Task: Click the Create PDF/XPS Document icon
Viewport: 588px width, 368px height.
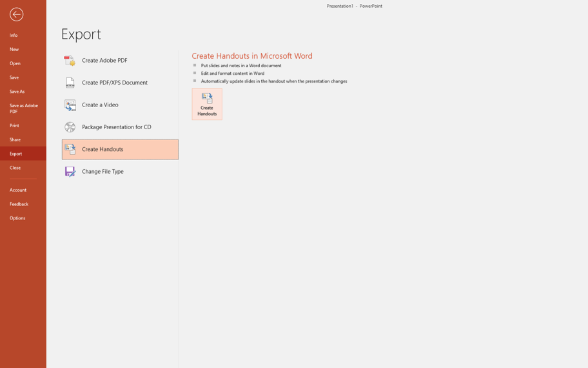Action: click(x=70, y=83)
